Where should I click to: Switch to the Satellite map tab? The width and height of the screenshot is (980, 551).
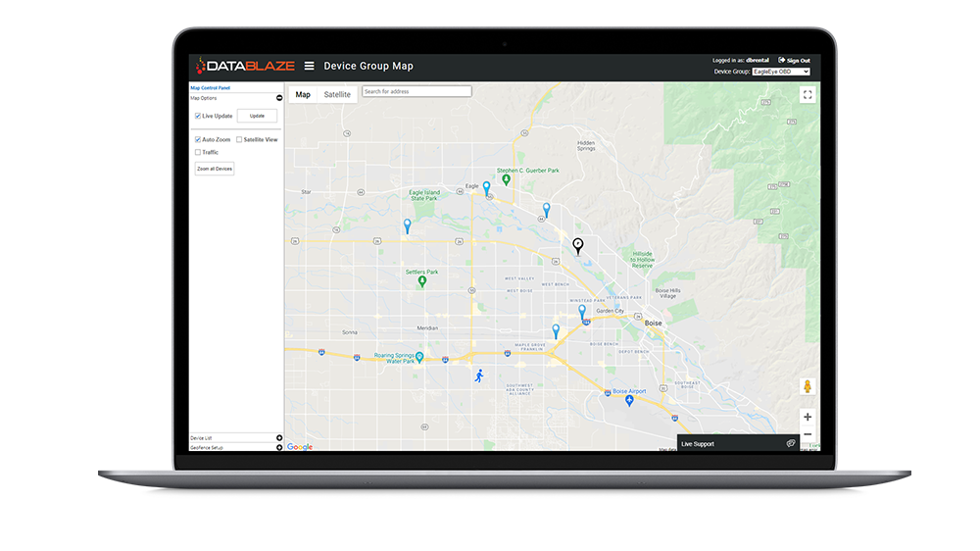tap(337, 95)
